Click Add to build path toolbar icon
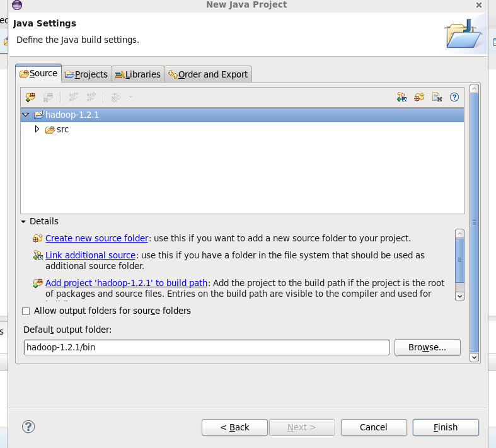 [30, 97]
